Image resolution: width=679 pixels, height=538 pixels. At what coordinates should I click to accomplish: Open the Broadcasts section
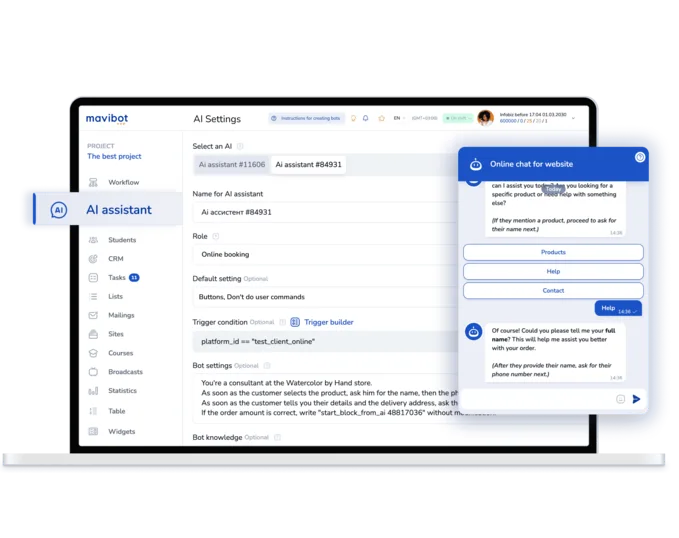[125, 372]
